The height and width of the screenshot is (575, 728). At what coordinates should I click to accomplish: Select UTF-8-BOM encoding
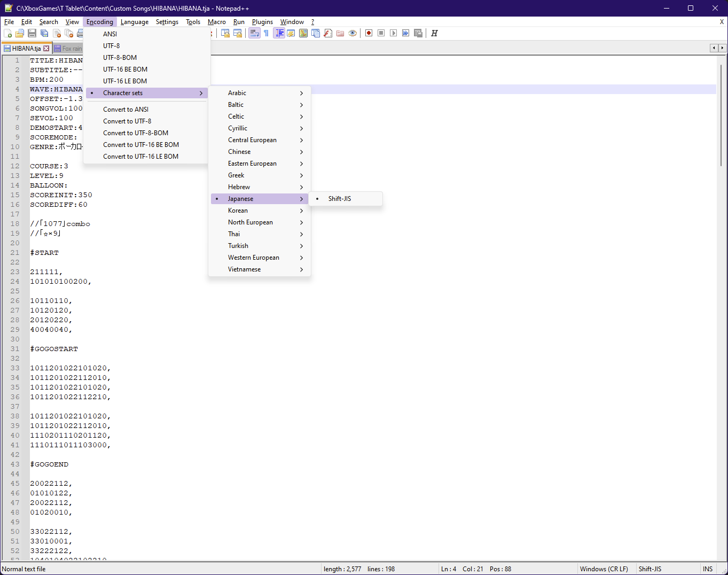pos(147,58)
